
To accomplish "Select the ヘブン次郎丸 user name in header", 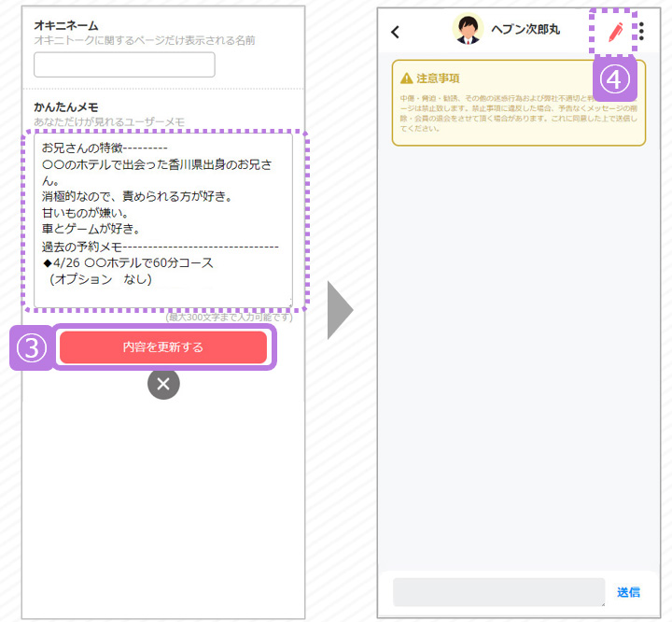I will [x=525, y=31].
